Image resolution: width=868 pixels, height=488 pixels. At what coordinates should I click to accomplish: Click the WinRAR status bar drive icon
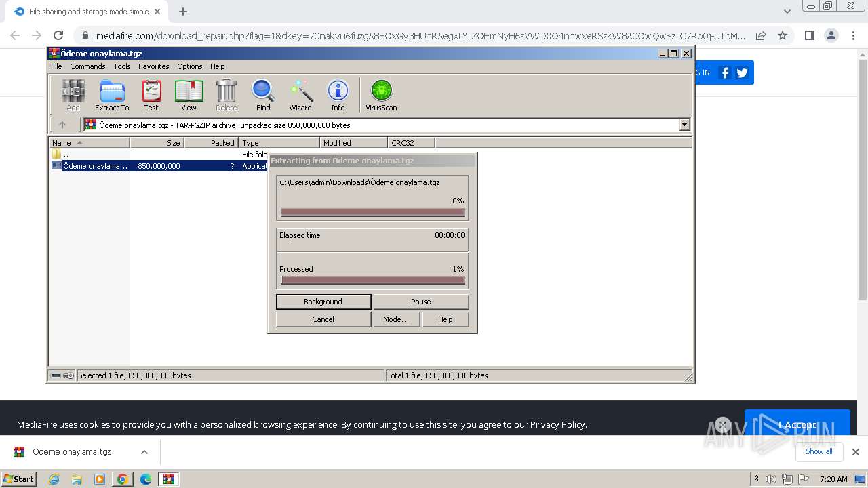(x=56, y=375)
